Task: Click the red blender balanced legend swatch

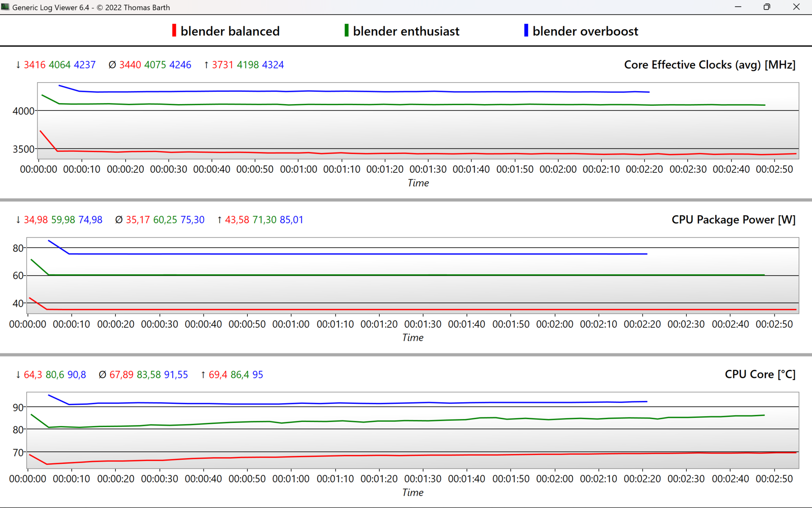Action: [174, 30]
